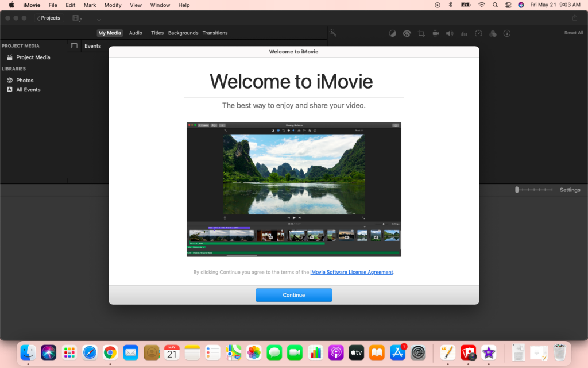Switch to the Audio tab
The height and width of the screenshot is (368, 588).
click(136, 33)
